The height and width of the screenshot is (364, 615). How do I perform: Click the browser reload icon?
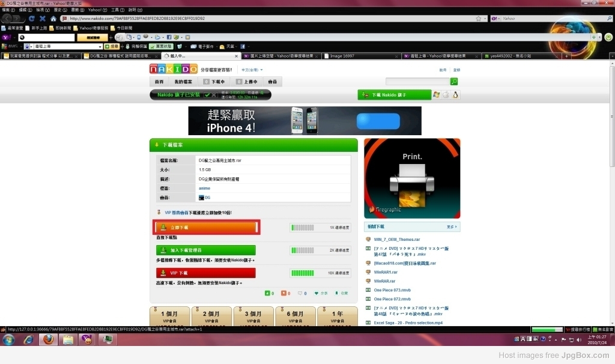pos(32,19)
